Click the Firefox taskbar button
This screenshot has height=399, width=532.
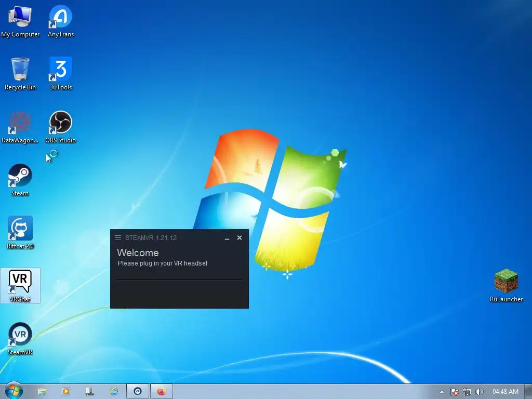[162, 391]
